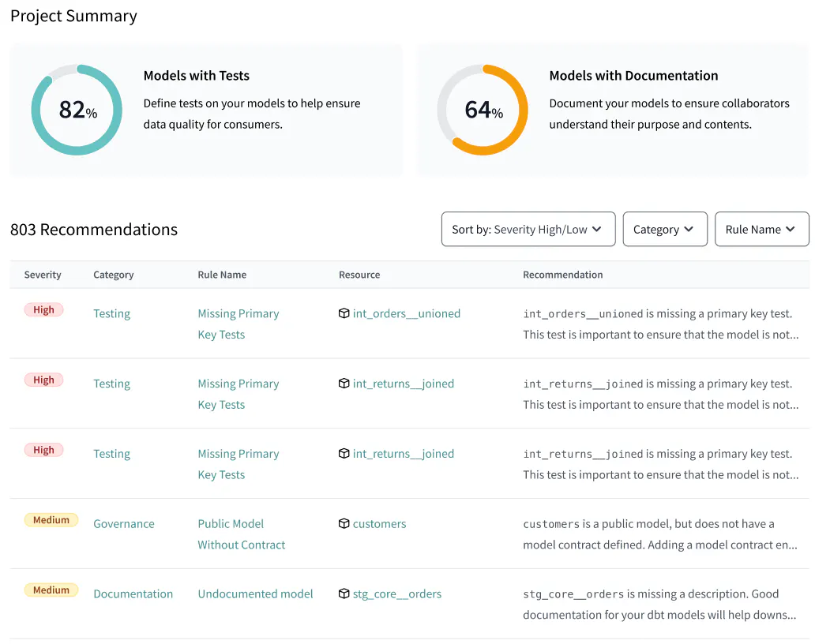Click the High badge in the int_orders__unioned row
Viewport: 815px width, 644px height.
(x=43, y=310)
